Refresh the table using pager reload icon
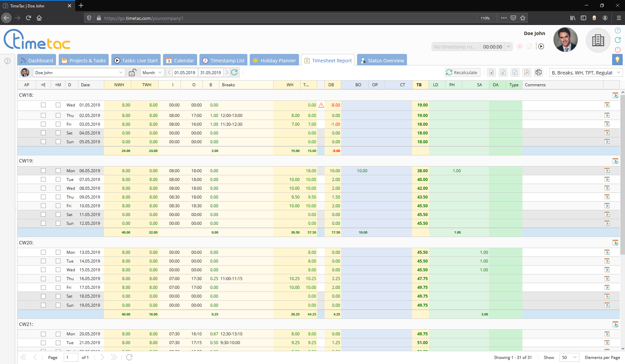 tap(129, 357)
